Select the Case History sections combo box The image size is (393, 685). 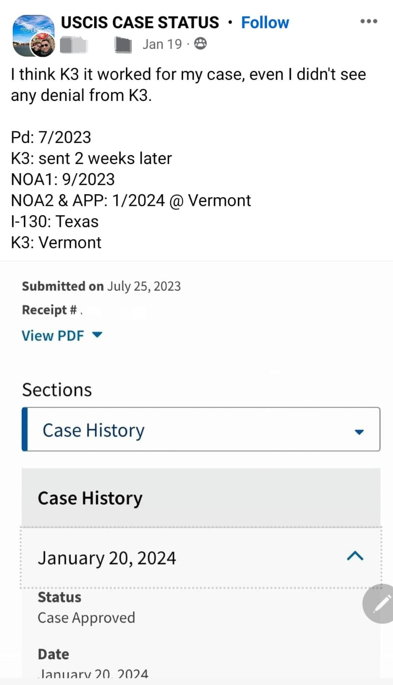pyautogui.click(x=201, y=429)
